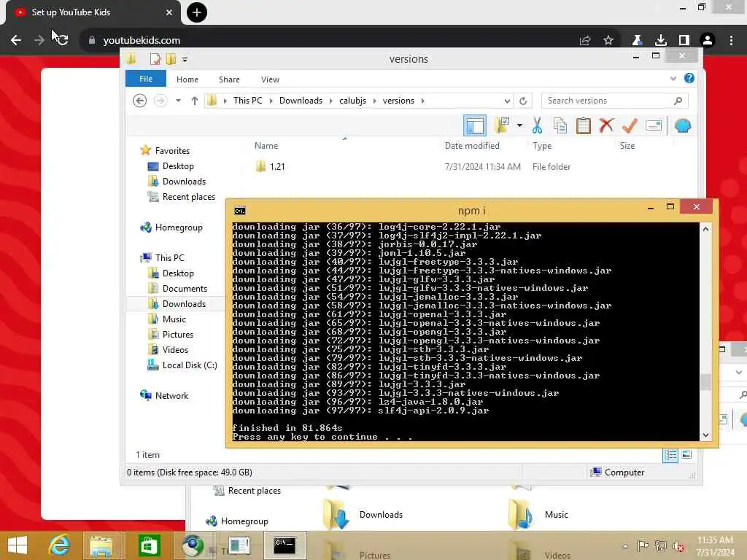
Task: Reload the youtubekids.com page
Action: [63, 40]
